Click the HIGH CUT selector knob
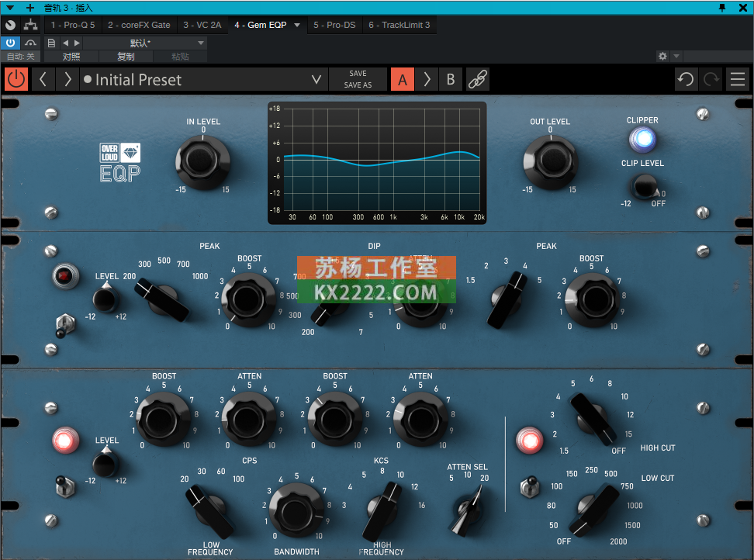 [593, 419]
